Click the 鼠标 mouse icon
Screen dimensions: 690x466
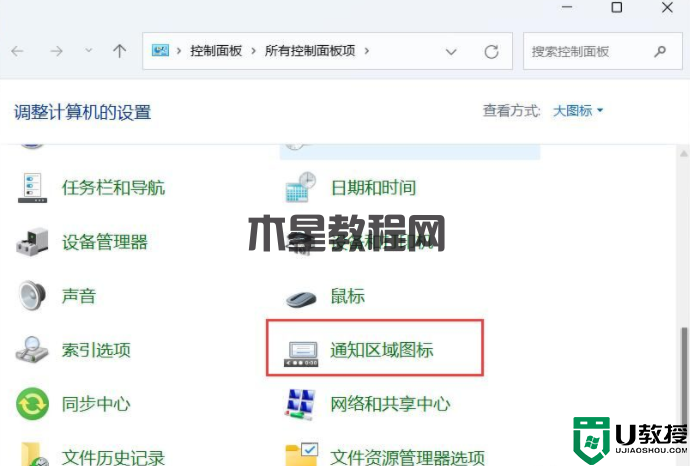[301, 299]
